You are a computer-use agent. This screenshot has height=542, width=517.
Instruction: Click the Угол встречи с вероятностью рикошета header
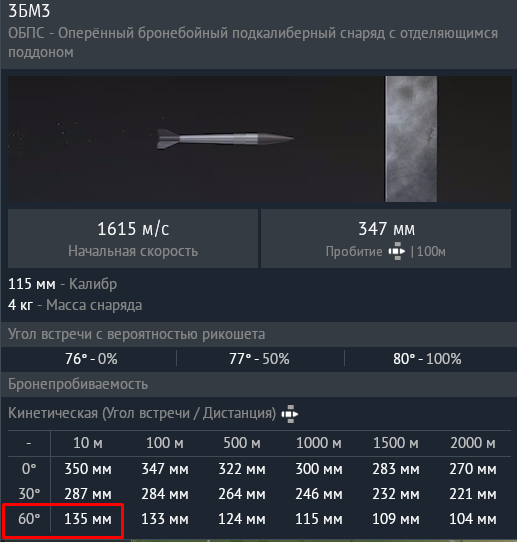point(137,334)
